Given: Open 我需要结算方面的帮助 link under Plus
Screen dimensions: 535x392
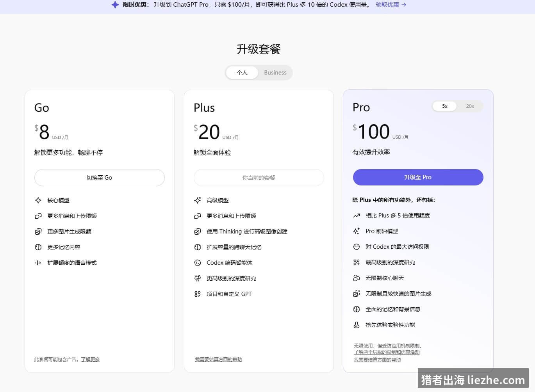Looking at the screenshot, I should pos(218,360).
